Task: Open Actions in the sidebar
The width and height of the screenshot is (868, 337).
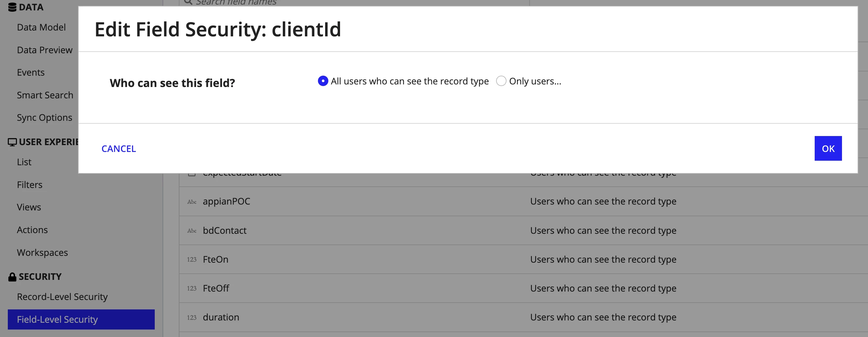Action: [x=33, y=230]
